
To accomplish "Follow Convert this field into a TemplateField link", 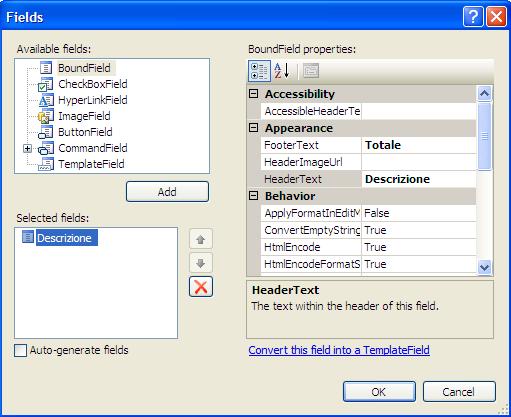I will [339, 350].
